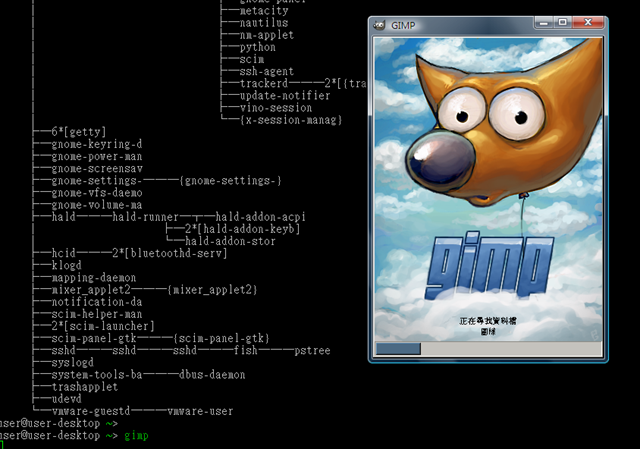Image resolution: width=640 pixels, height=449 pixels.
Task: Click '2*[scim-launcher]' in the terminal
Action: tap(103, 326)
